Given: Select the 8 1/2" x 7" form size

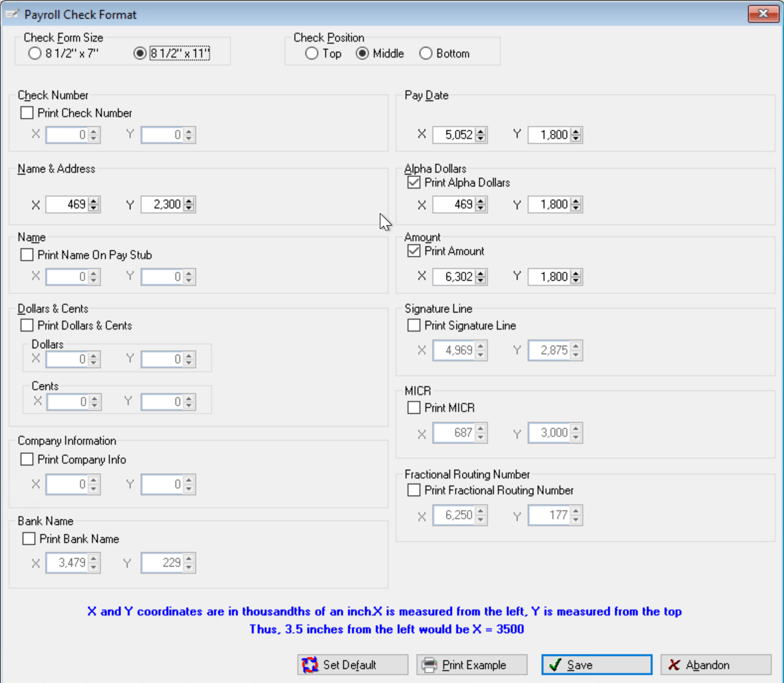Looking at the screenshot, I should [x=35, y=53].
